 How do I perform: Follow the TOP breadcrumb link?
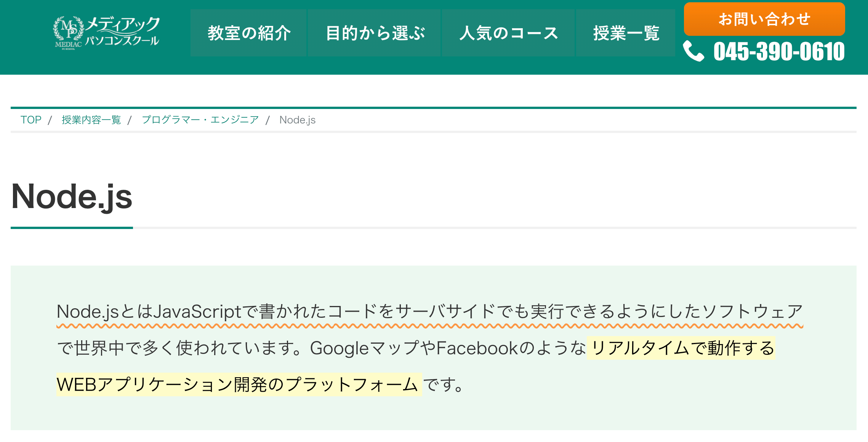31,120
